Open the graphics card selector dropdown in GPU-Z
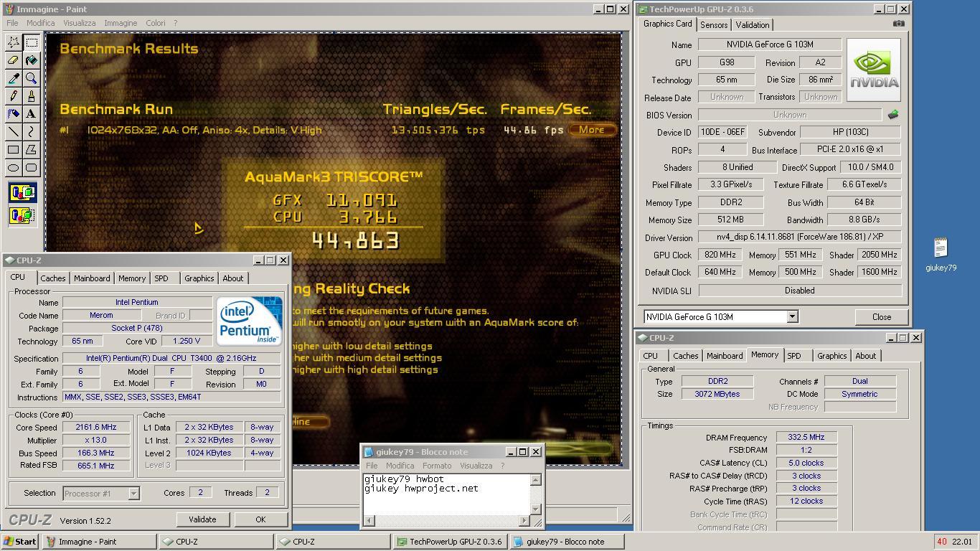 (x=792, y=316)
